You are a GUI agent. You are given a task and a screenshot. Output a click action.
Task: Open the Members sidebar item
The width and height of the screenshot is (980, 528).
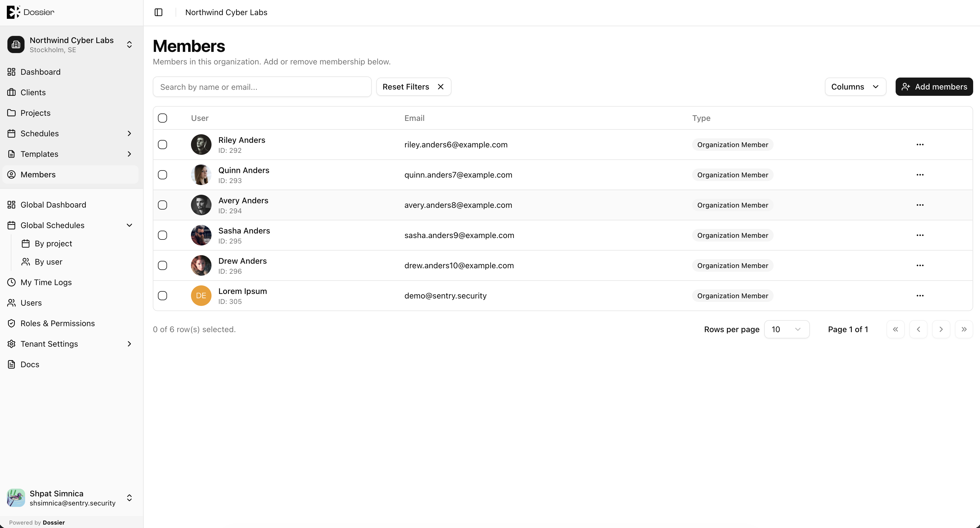coord(70,174)
